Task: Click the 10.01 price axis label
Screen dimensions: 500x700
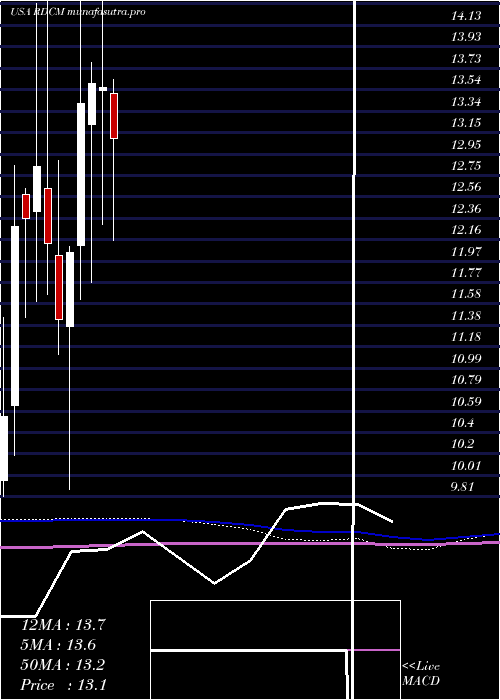Action: tap(466, 466)
